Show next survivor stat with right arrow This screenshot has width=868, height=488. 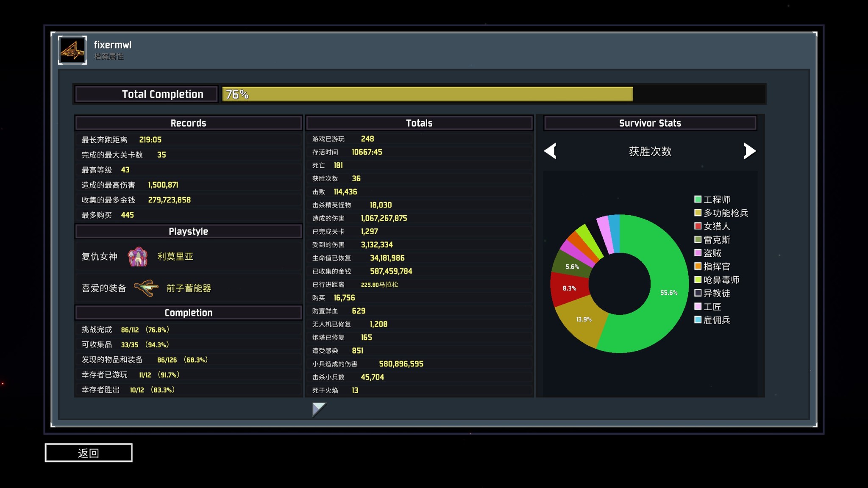[x=749, y=151]
